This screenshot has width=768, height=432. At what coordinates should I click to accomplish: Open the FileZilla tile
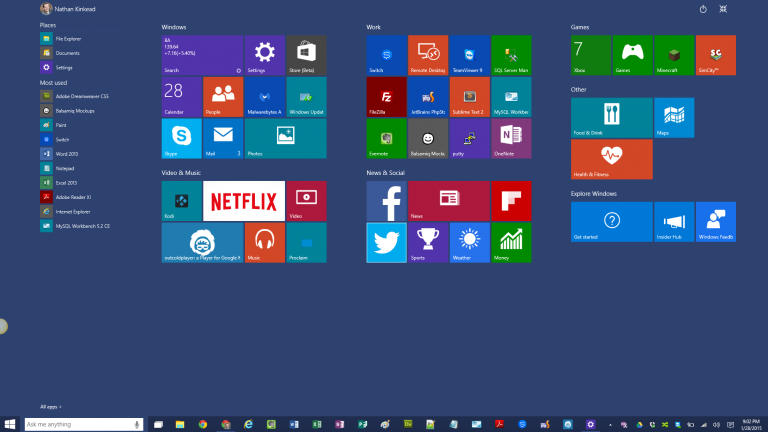tap(386, 97)
